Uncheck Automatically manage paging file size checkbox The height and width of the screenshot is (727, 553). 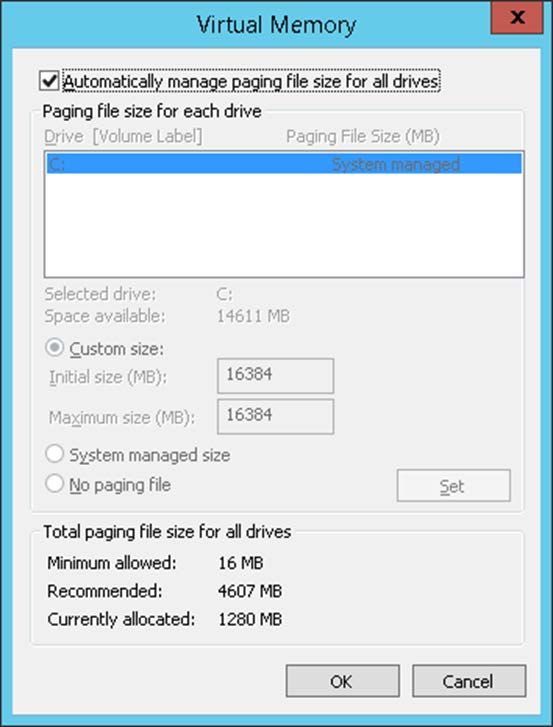(x=49, y=81)
